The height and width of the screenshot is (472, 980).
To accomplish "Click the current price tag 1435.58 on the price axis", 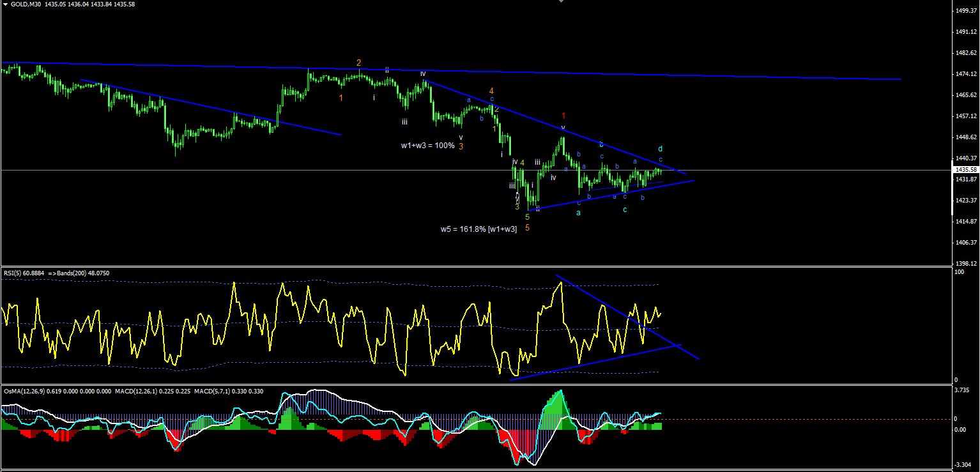I will click(x=965, y=170).
